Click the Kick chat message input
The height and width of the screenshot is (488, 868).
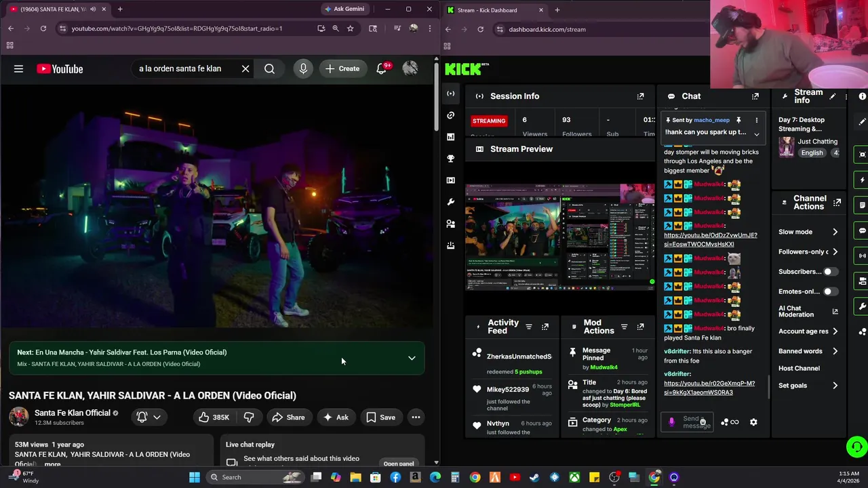(686, 422)
